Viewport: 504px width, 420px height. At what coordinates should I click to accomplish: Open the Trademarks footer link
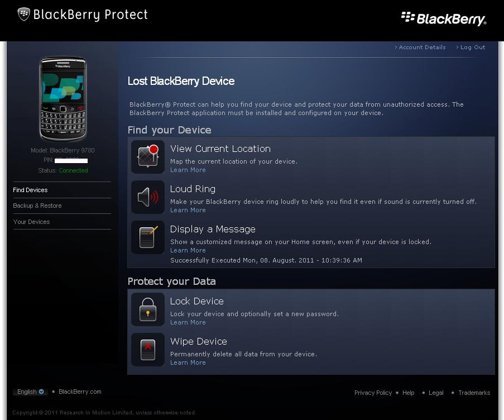pos(474,393)
